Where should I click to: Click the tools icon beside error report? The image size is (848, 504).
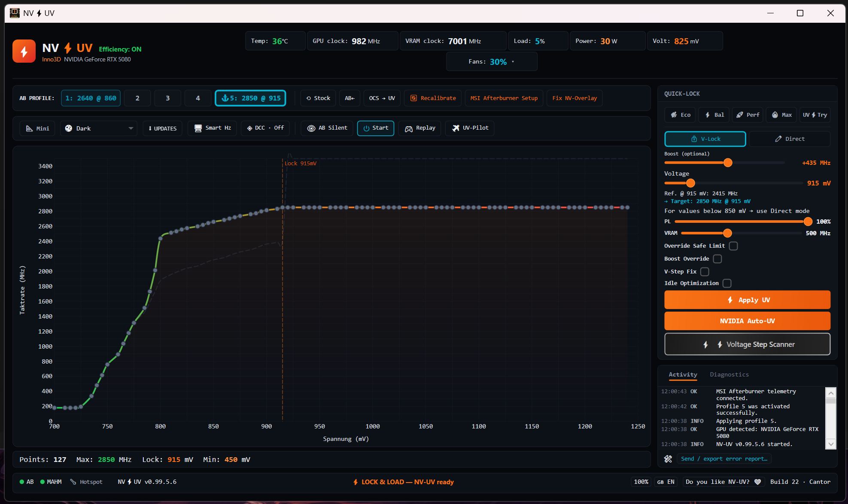[668, 459]
